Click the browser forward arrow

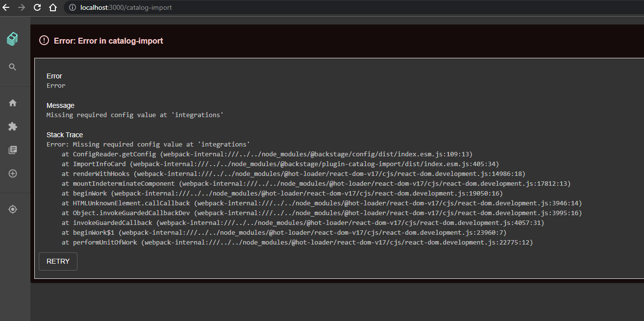click(21, 7)
